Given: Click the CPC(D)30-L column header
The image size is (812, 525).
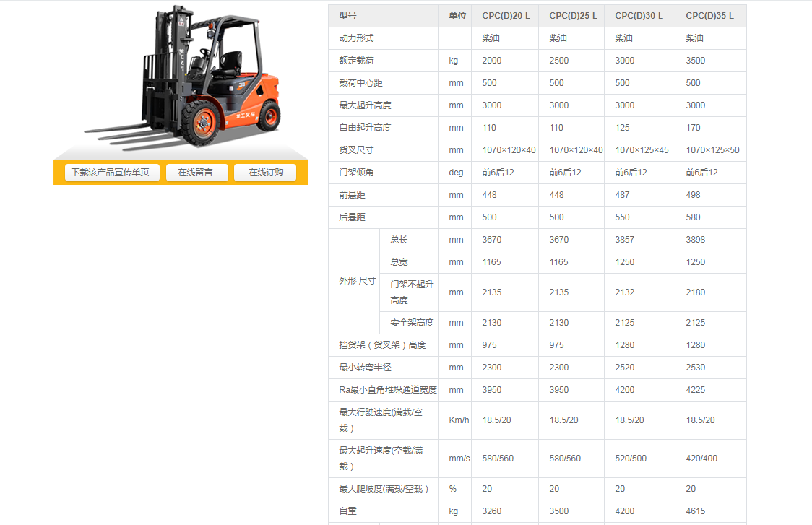Looking at the screenshot, I should (639, 16).
